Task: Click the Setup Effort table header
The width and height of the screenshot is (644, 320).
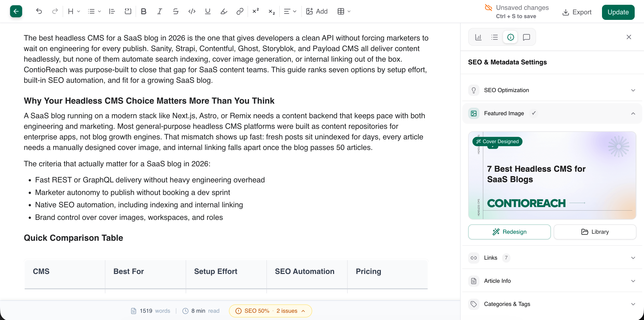Action: [x=226, y=274]
